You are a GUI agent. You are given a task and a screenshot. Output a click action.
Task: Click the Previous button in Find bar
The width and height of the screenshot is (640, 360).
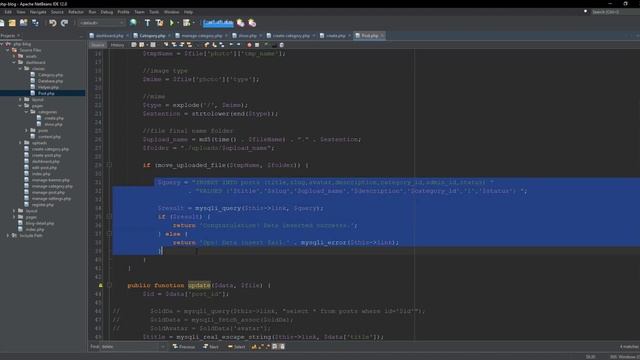[x=184, y=347]
